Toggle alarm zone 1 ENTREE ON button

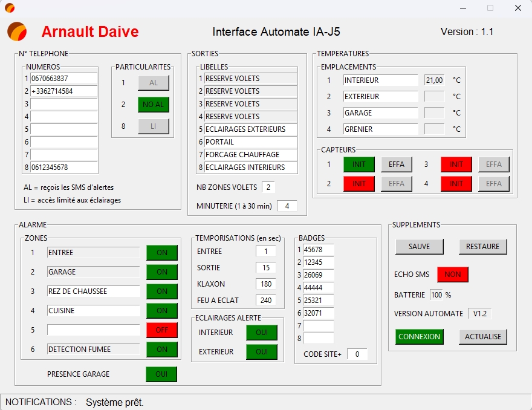161,253
